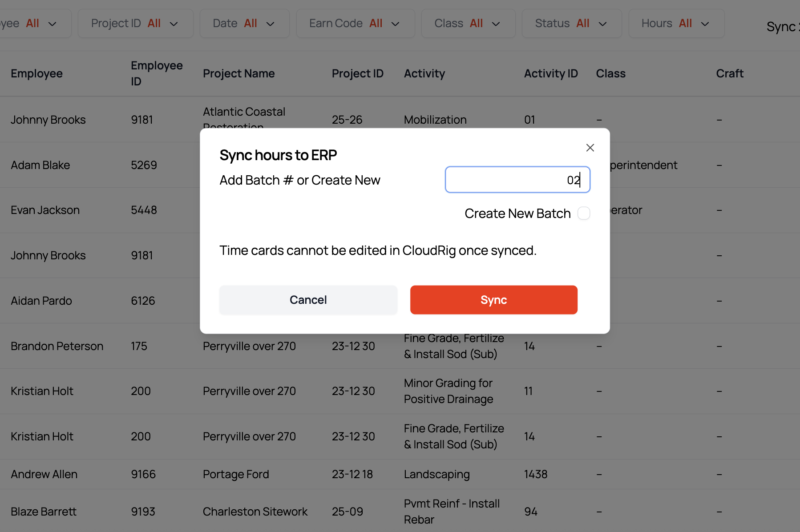Select Brandon Peterson employee name
The height and width of the screenshot is (532, 800).
coord(57,346)
